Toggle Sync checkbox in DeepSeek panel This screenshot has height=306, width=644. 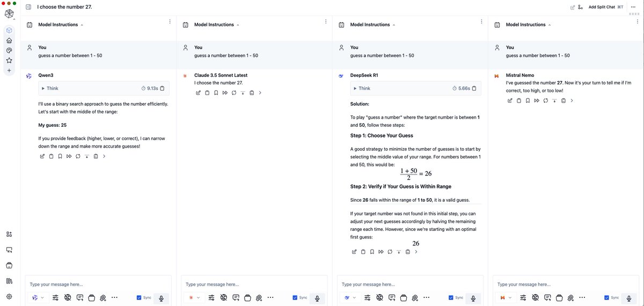click(451, 297)
